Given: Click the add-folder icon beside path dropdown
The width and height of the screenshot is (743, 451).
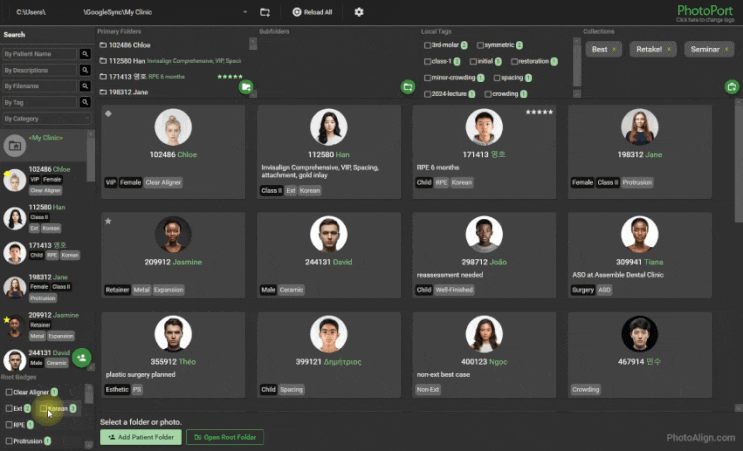Looking at the screenshot, I should click(x=265, y=12).
